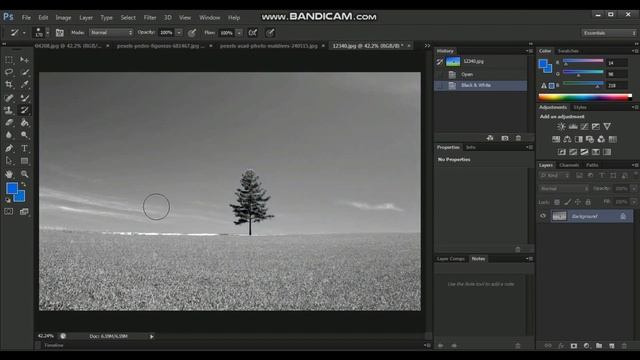Switch to the Channels tab

point(569,165)
